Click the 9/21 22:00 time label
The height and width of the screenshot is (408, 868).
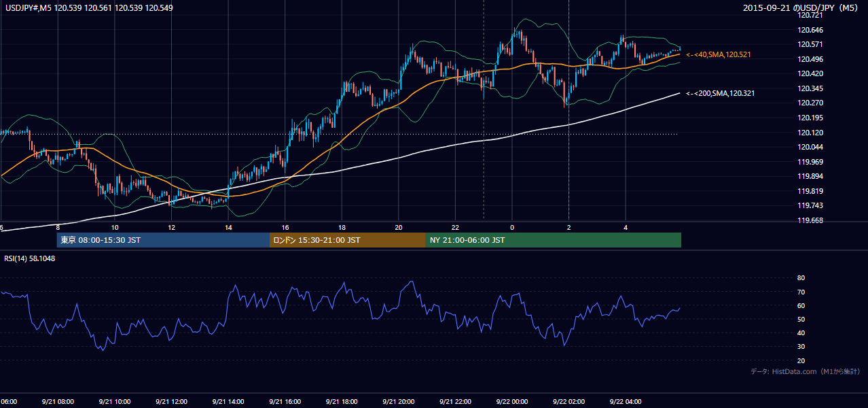[455, 402]
